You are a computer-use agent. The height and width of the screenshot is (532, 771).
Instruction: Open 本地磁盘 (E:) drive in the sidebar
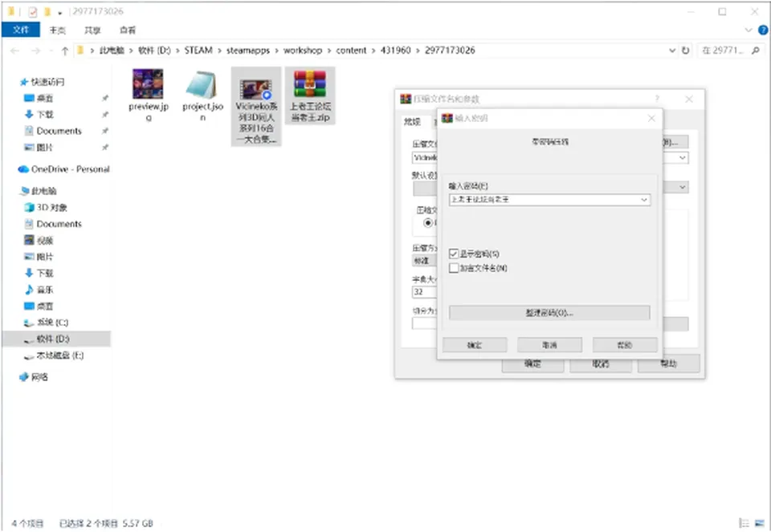[x=54, y=355]
